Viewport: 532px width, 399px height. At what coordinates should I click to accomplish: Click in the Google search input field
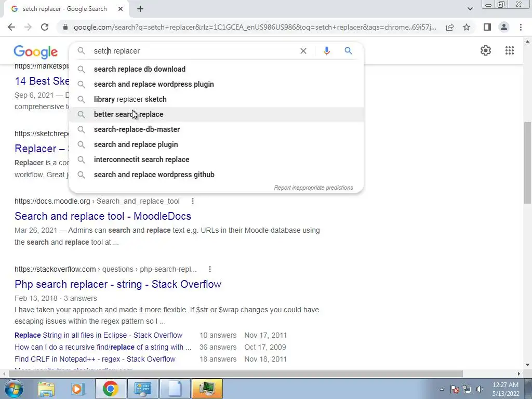point(193,51)
